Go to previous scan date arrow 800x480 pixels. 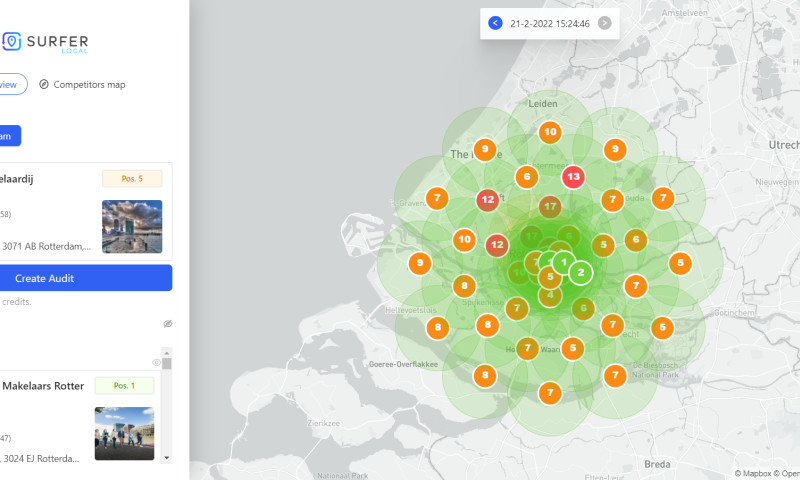[x=495, y=23]
